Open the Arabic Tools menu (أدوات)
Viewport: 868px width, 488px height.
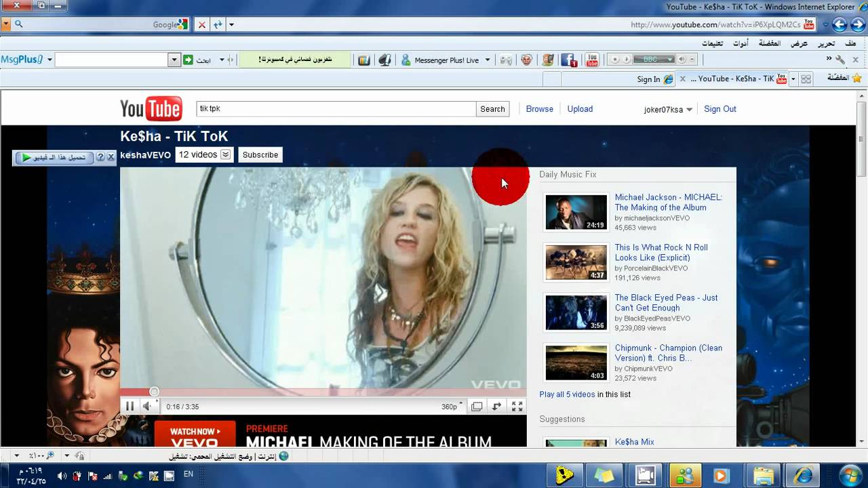click(x=741, y=43)
